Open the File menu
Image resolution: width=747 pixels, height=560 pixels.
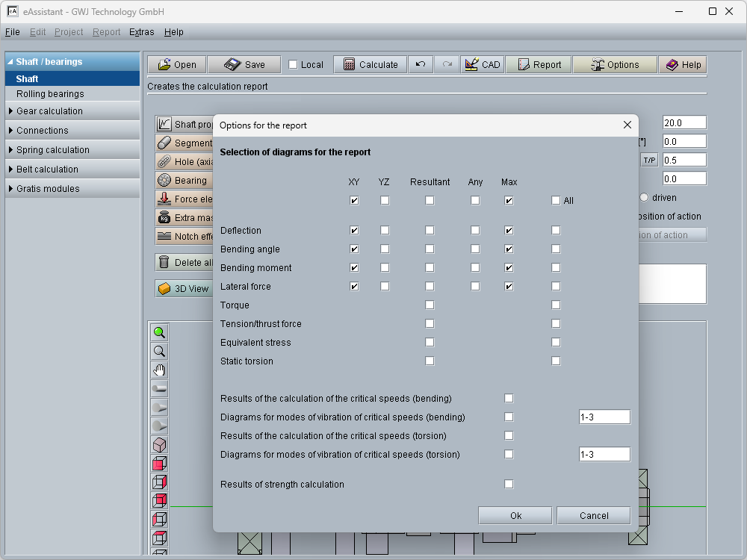pyautogui.click(x=12, y=32)
